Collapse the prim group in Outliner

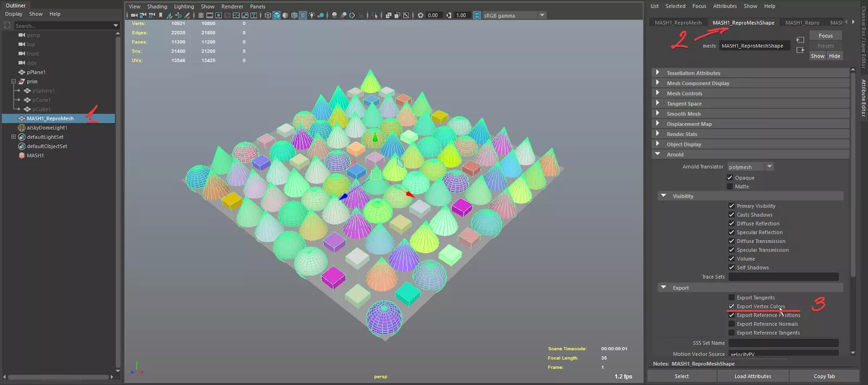(14, 81)
